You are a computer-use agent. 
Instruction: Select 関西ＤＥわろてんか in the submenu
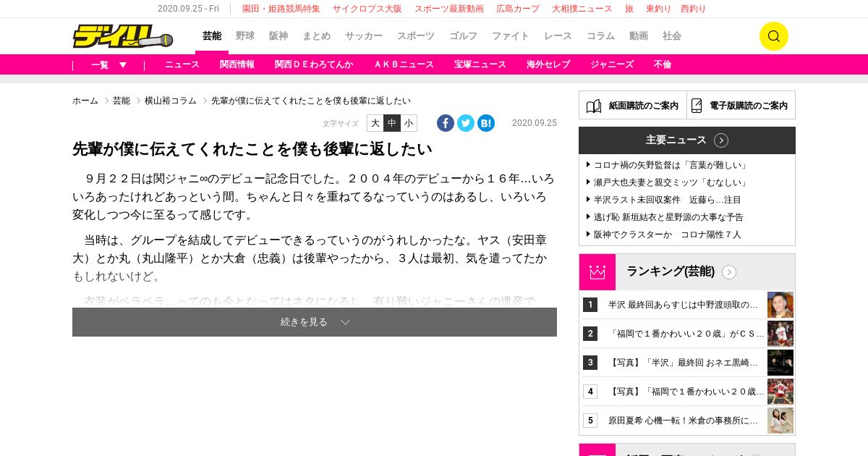tap(314, 64)
